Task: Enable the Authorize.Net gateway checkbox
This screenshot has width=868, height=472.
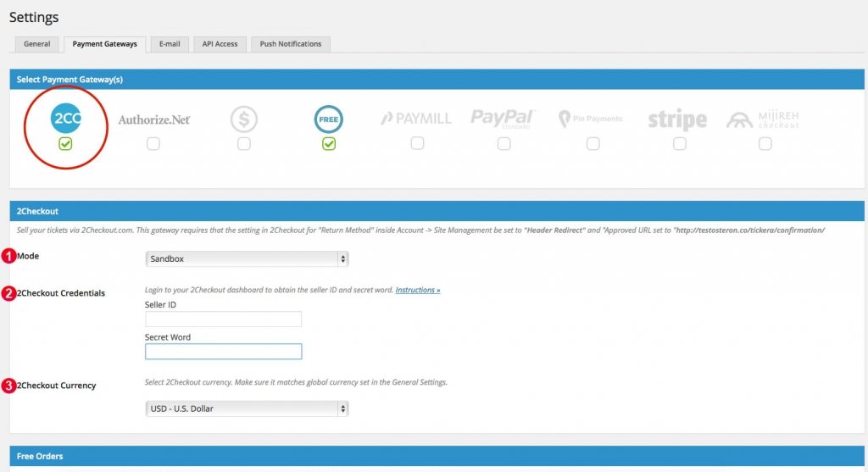Action: [x=153, y=144]
